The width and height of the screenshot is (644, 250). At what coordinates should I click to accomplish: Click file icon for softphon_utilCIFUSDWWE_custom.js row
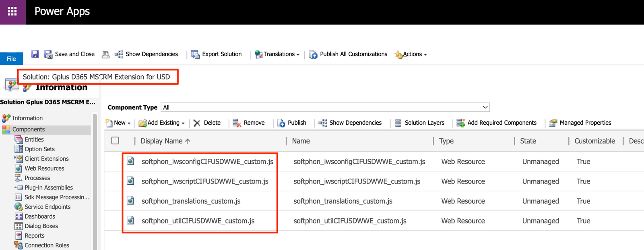point(130,221)
